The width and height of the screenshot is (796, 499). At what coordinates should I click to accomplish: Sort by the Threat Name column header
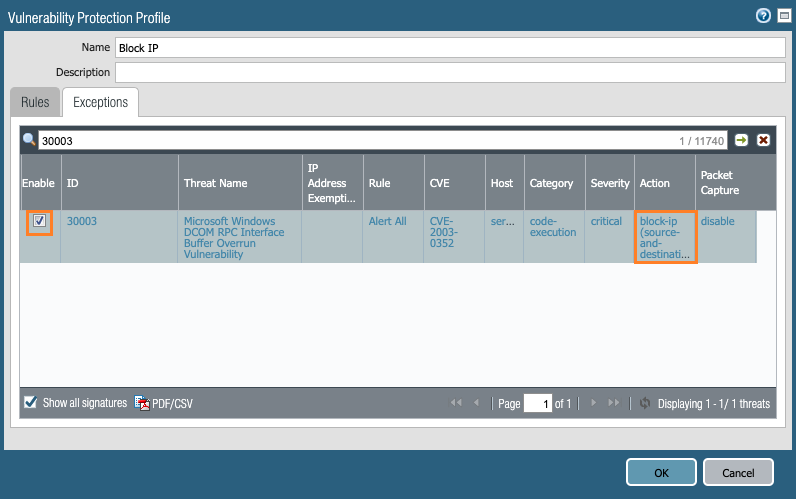tap(240, 183)
